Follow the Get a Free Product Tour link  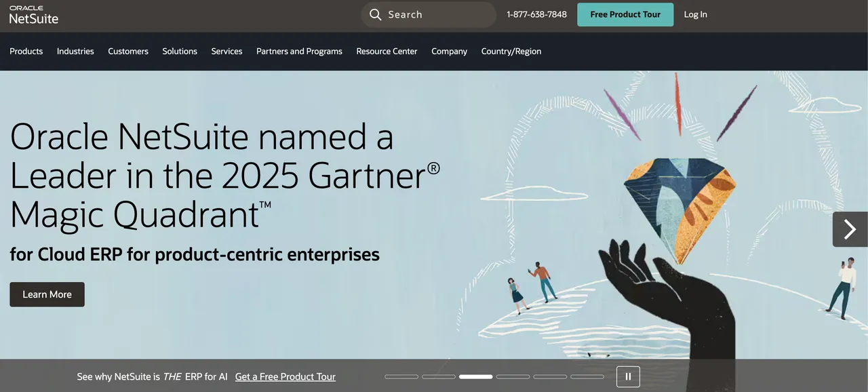pyautogui.click(x=285, y=376)
